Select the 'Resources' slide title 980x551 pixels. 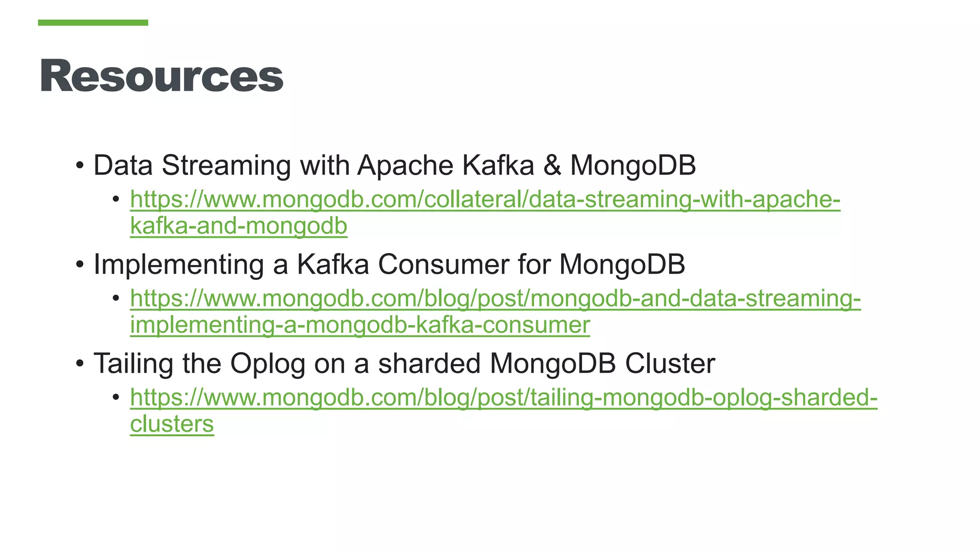[162, 76]
